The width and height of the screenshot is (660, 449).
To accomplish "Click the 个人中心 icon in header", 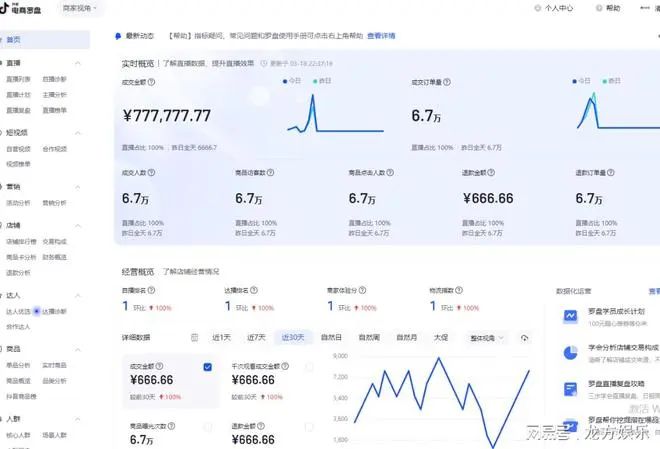I will [x=538, y=8].
